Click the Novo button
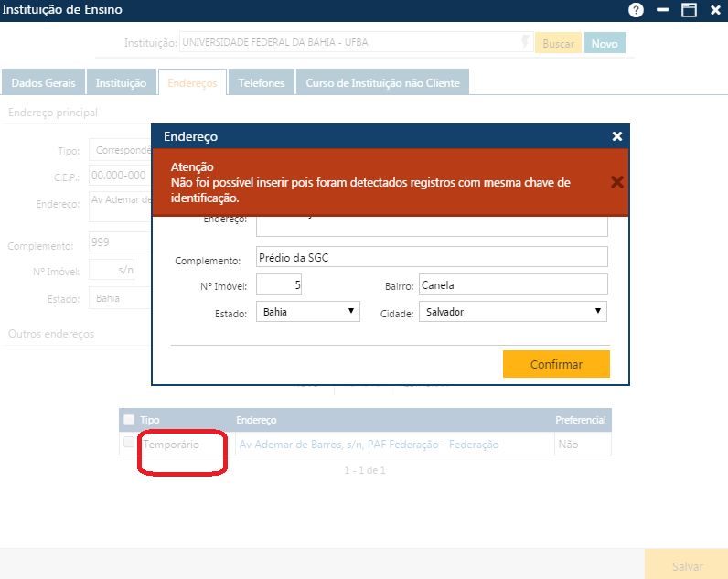728x579 pixels. point(605,44)
